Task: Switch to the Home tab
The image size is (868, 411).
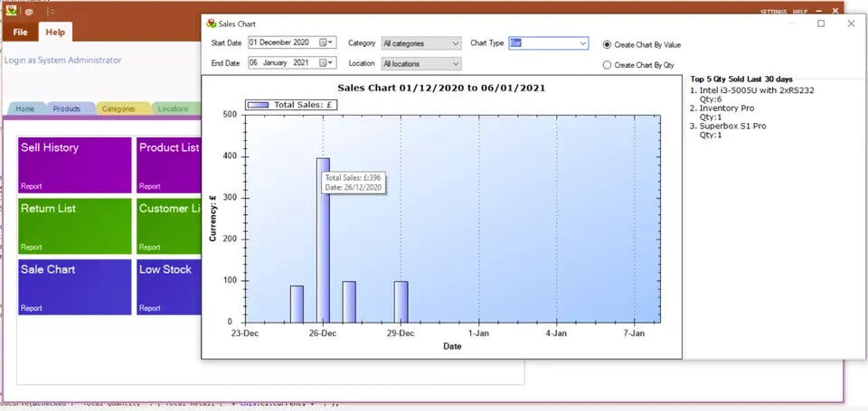Action: click(x=25, y=109)
